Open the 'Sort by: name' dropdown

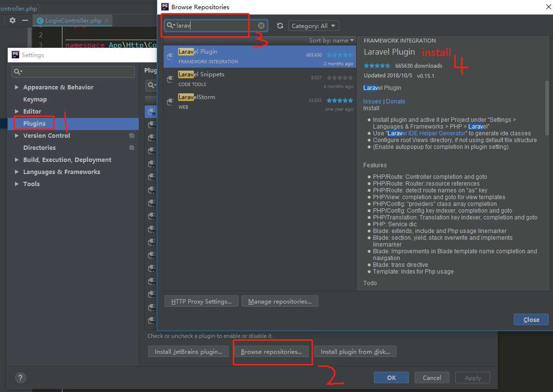[x=331, y=41]
